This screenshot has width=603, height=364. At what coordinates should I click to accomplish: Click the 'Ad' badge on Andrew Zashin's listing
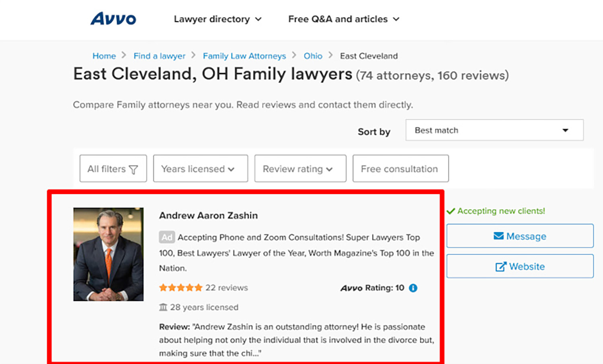(166, 237)
